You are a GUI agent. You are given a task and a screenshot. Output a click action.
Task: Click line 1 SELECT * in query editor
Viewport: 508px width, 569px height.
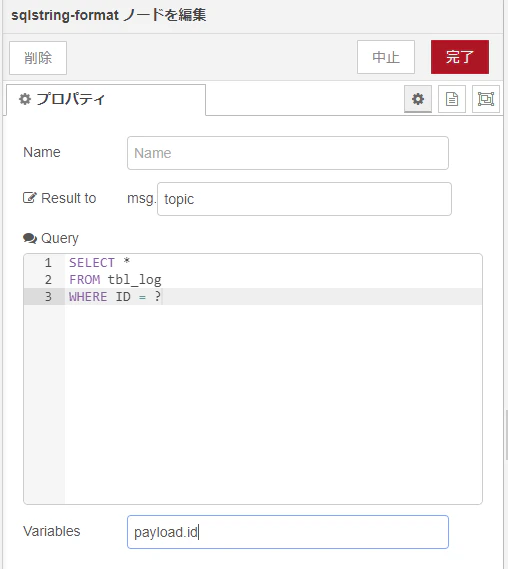(99, 262)
